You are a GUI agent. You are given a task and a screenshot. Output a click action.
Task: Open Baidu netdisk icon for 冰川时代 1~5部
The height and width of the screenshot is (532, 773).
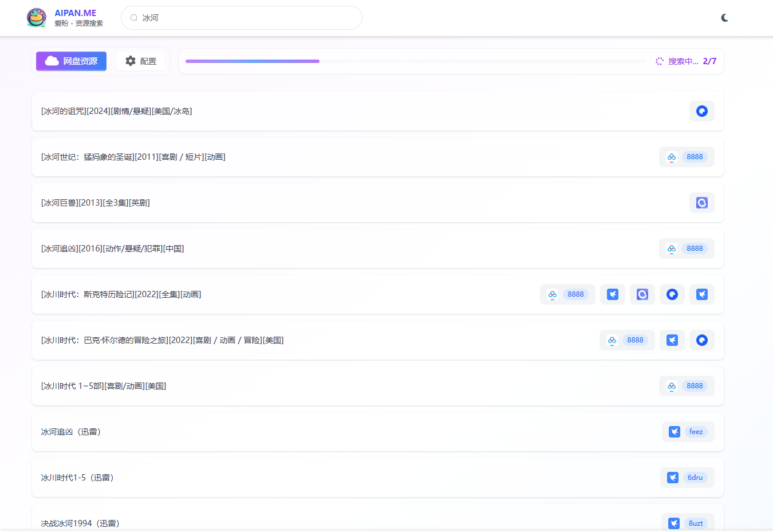pos(672,386)
